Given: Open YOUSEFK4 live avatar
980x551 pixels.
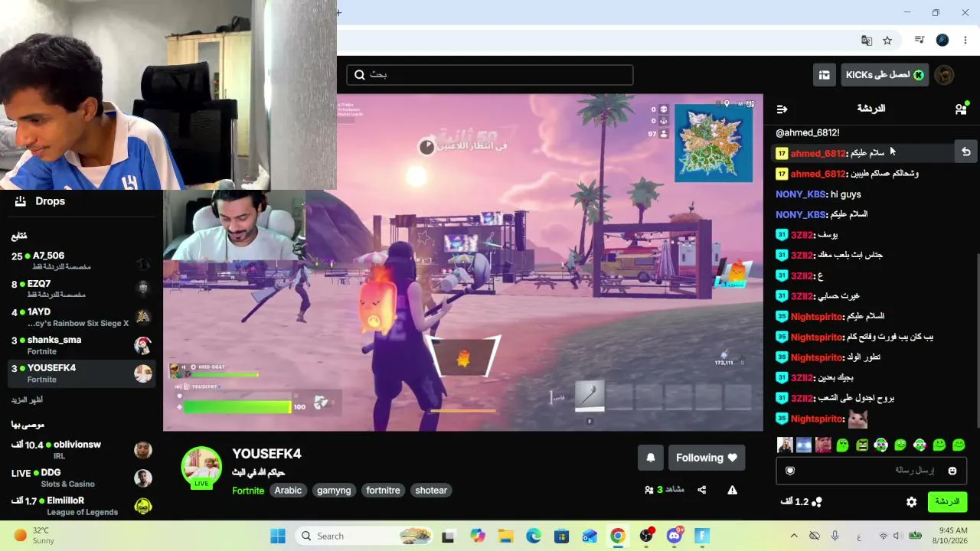Looking at the screenshot, I should click(x=201, y=467).
